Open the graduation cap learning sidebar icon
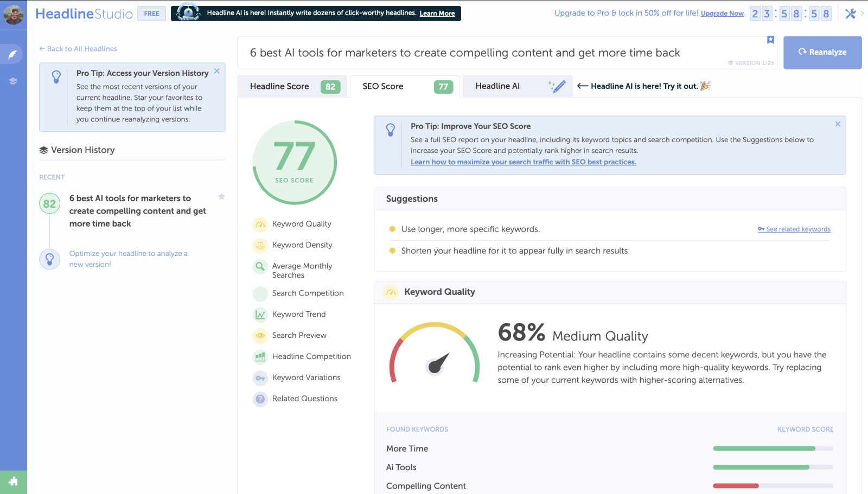This screenshot has width=868, height=494. [12, 81]
